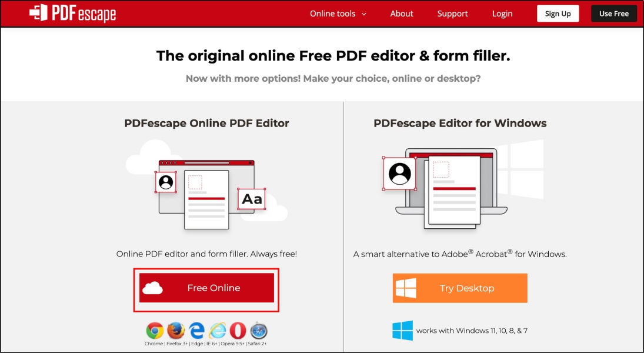Screen dimensions: 644x353
Task: Select the Firefox browser icon
Action: pos(175,331)
